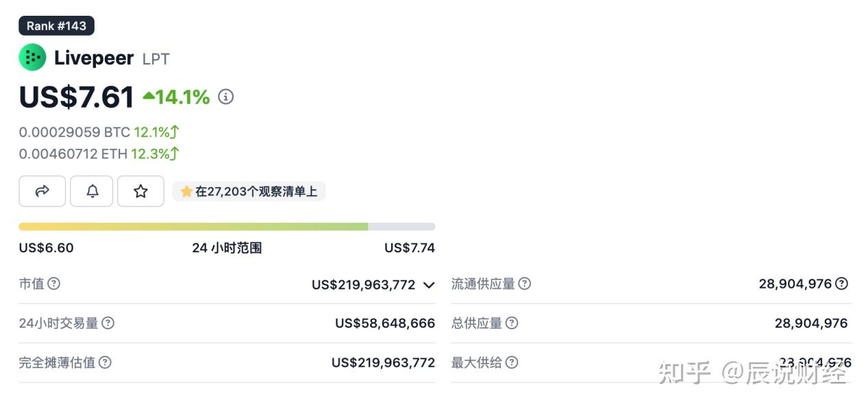Click the green 14.1% change indicator

(x=175, y=96)
